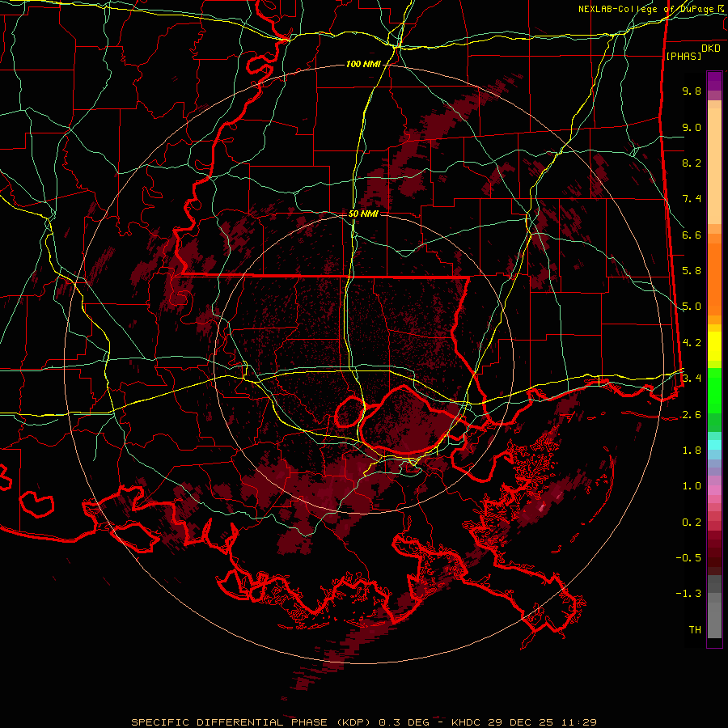Click the 1.0 value on the scale
728x728 pixels.
pyautogui.click(x=692, y=486)
